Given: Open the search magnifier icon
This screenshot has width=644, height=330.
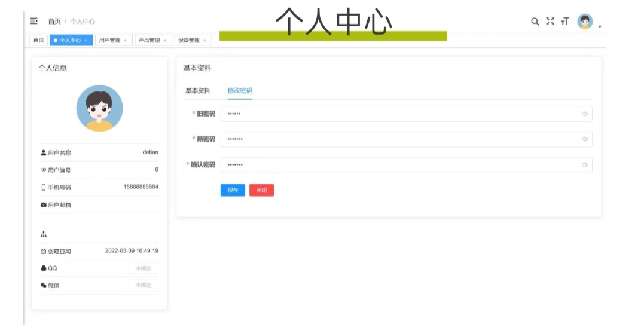Looking at the screenshot, I should coord(535,22).
